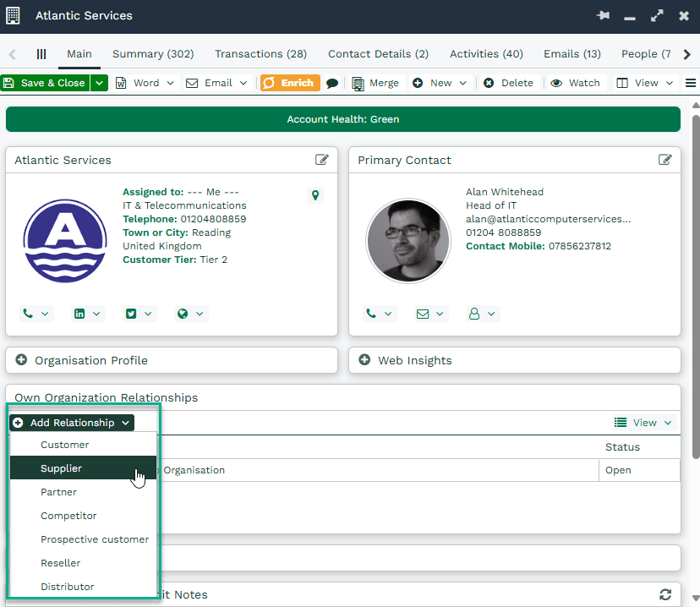Edit the Atlantic Services card
The image size is (700, 607).
[x=322, y=160]
